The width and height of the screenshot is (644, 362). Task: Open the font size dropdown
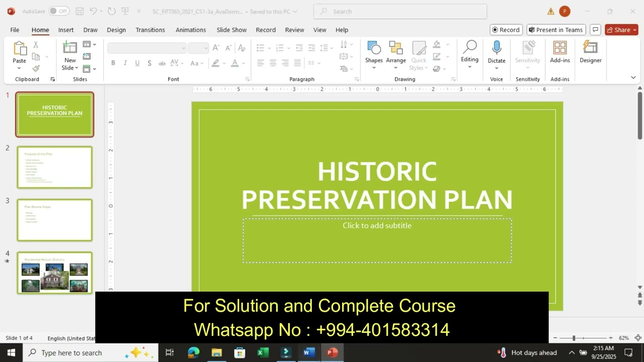205,48
